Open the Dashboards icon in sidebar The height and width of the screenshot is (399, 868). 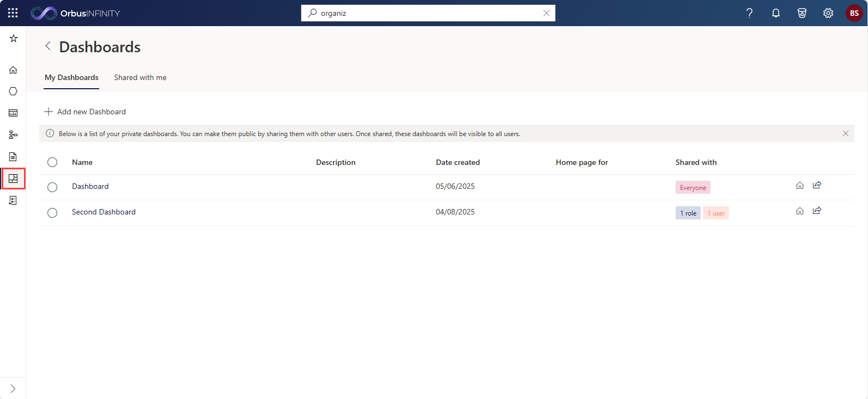point(13,179)
